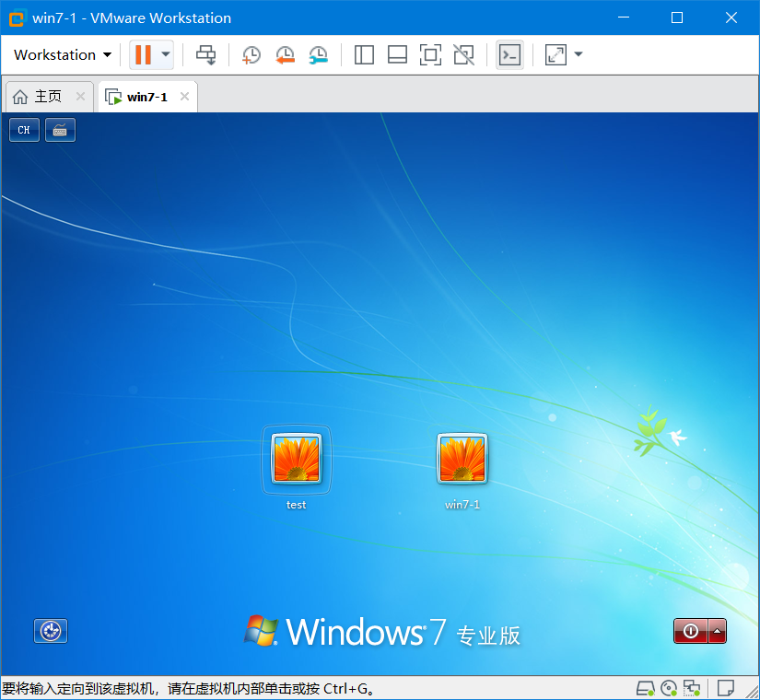This screenshot has width=760, height=700.
Task: Open the on-screen keyboard button
Action: pyautogui.click(x=60, y=130)
